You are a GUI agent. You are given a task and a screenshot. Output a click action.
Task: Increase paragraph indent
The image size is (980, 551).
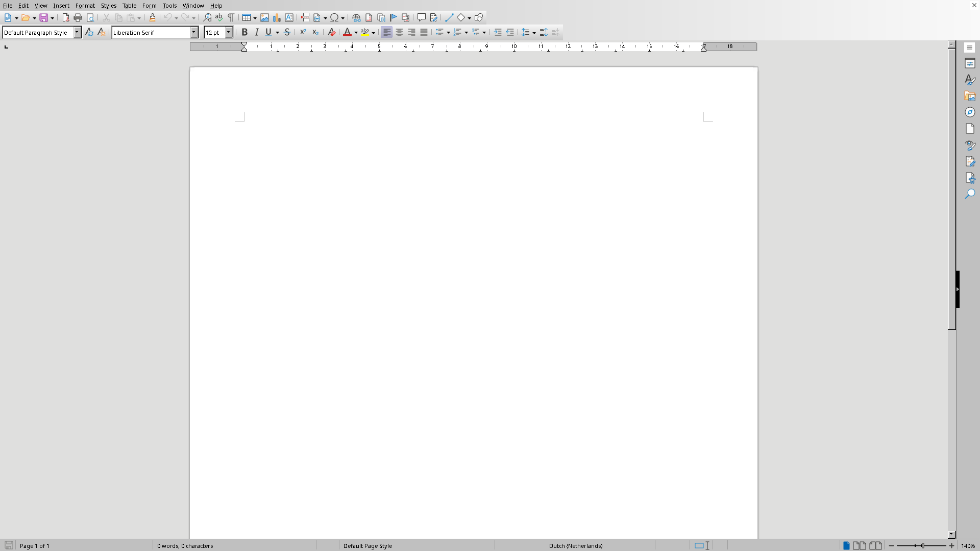(498, 32)
